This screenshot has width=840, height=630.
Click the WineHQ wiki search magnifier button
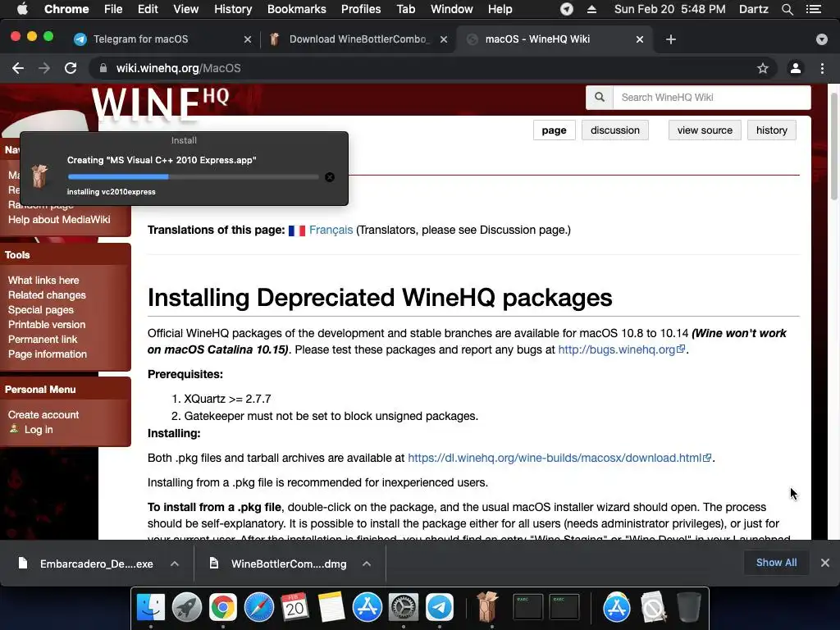(x=600, y=98)
